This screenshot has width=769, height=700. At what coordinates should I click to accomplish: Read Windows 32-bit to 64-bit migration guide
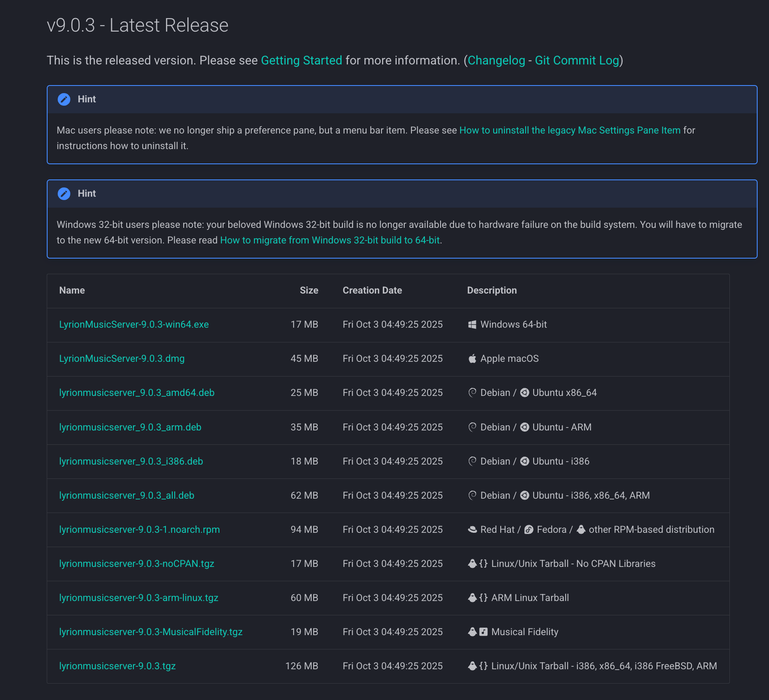(330, 240)
